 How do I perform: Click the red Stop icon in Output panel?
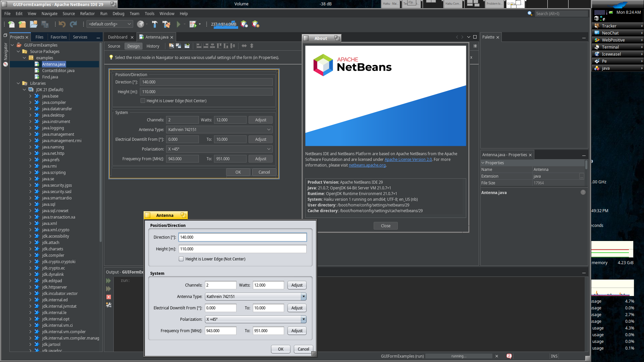tap(109, 297)
